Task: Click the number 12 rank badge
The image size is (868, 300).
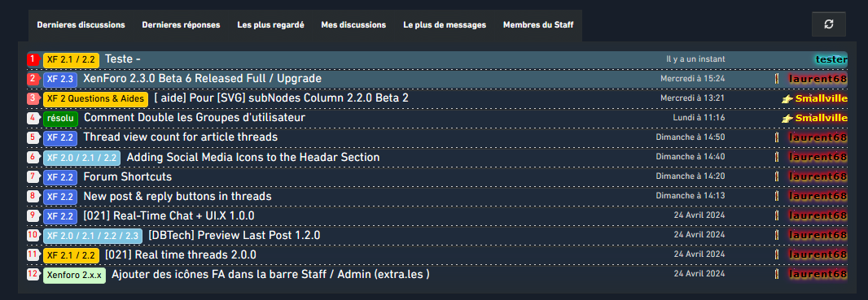Action: pos(33,273)
